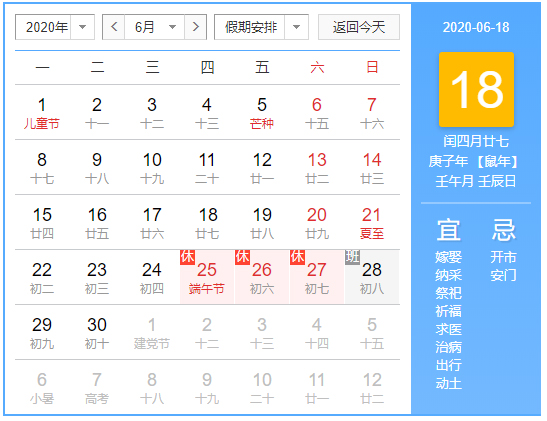Select July 7 高考 greyed date
The width and height of the screenshot is (547, 421).
coord(97,387)
